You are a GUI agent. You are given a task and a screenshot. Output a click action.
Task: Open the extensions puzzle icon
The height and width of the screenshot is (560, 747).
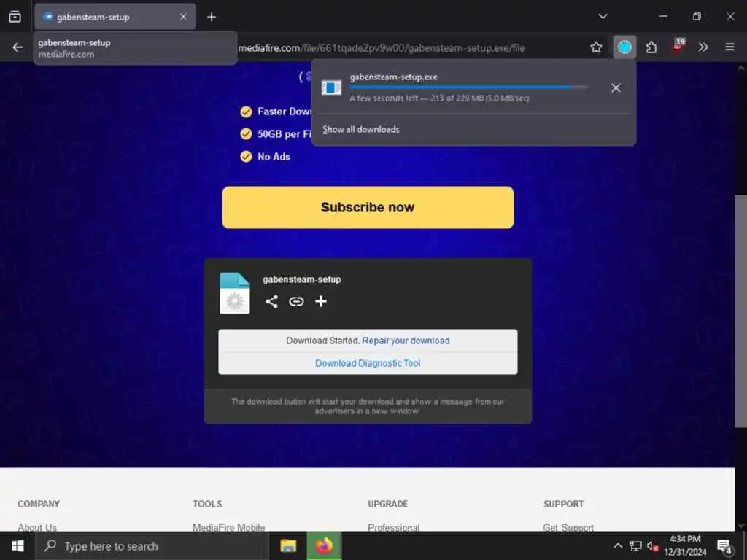point(651,47)
